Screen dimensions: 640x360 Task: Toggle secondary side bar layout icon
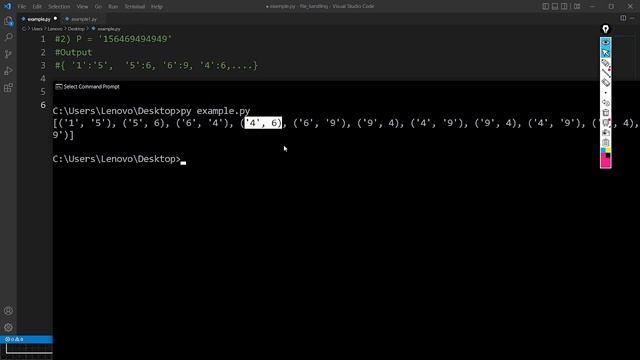tap(564, 6)
